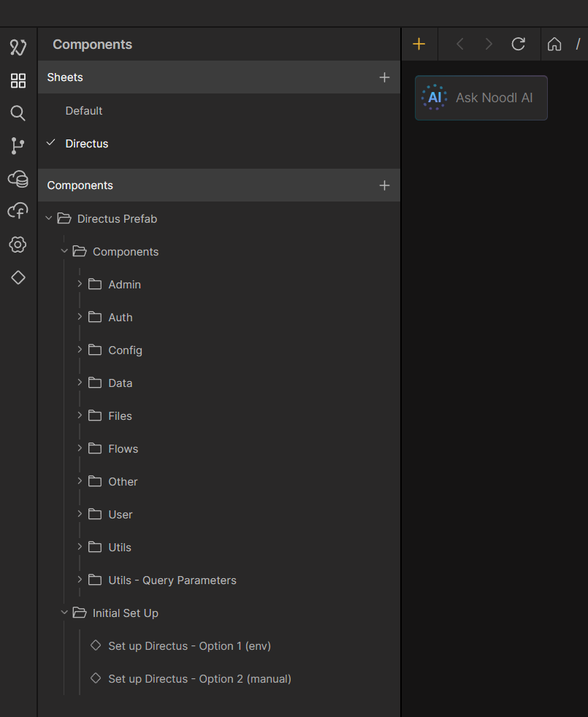Image resolution: width=588 pixels, height=717 pixels.
Task: Click the Config folder icon
Action: [x=95, y=350]
